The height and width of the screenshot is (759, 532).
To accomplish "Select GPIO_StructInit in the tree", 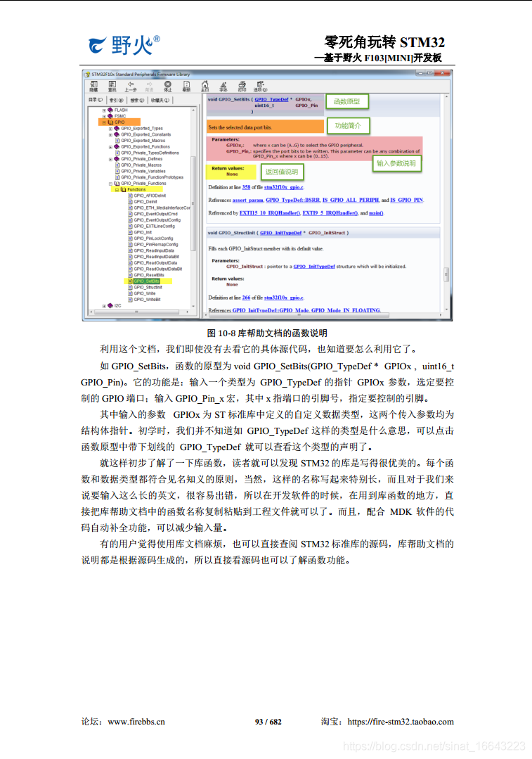I will click(148, 288).
